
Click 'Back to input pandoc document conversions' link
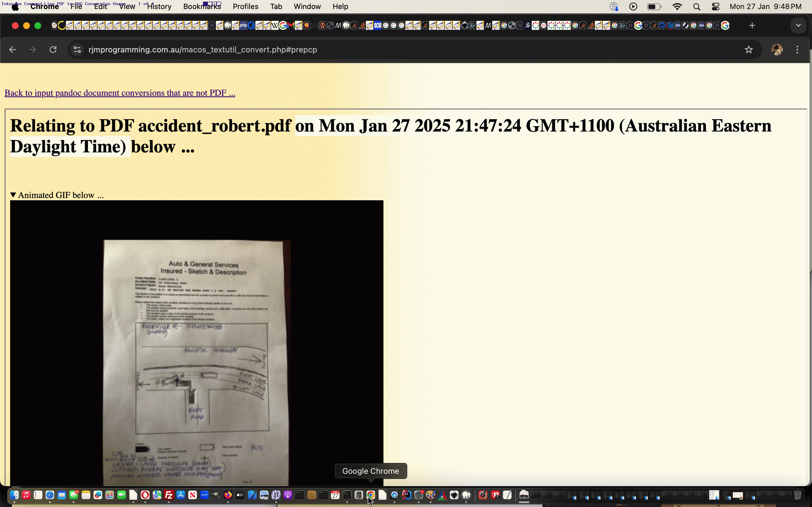120,93
